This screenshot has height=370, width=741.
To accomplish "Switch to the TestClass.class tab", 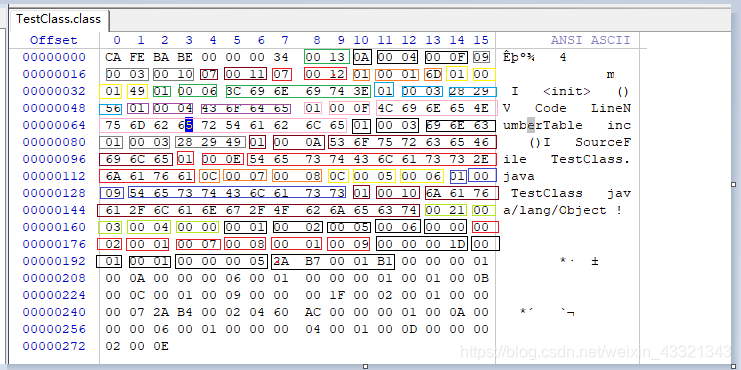I will 59,19.
